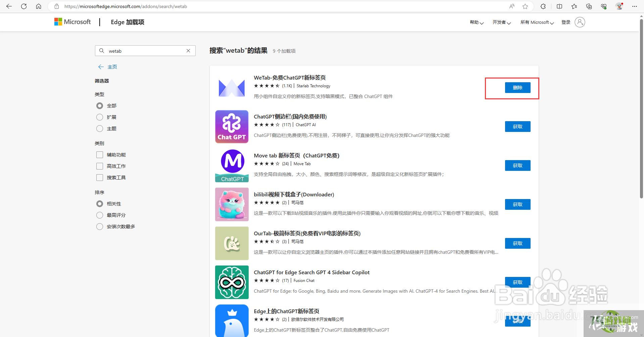Image resolution: width=644 pixels, height=337 pixels.
Task: Check the 高效工作 category checkbox
Action: tap(100, 166)
